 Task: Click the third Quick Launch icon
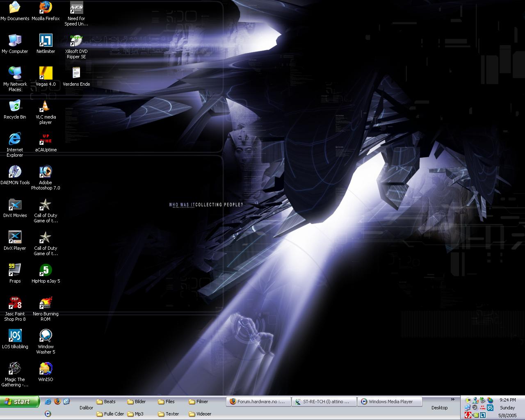pos(66,402)
